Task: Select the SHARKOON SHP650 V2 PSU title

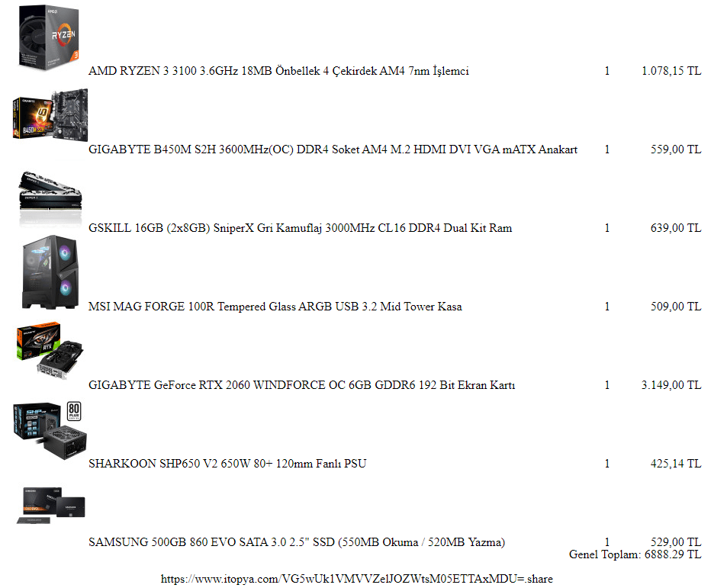Action: 227,464
